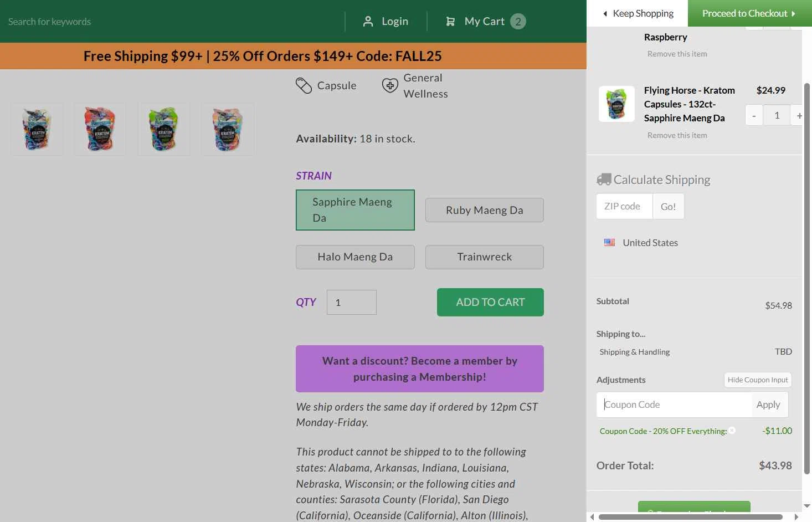Click the ZIP code input field

pos(625,206)
